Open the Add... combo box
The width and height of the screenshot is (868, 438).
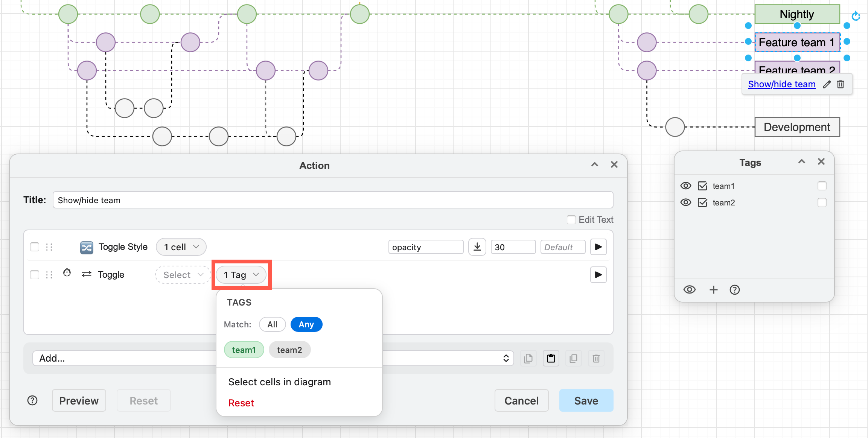click(273, 358)
